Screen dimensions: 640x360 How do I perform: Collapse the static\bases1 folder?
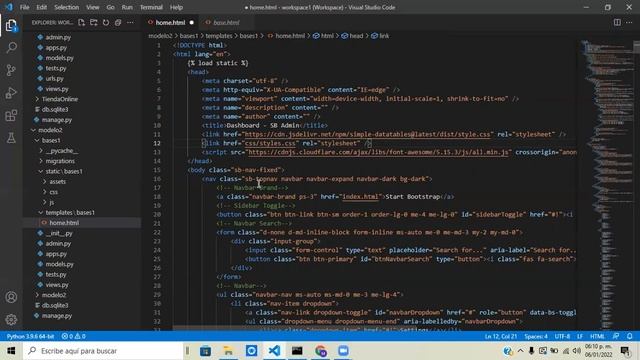point(64,171)
